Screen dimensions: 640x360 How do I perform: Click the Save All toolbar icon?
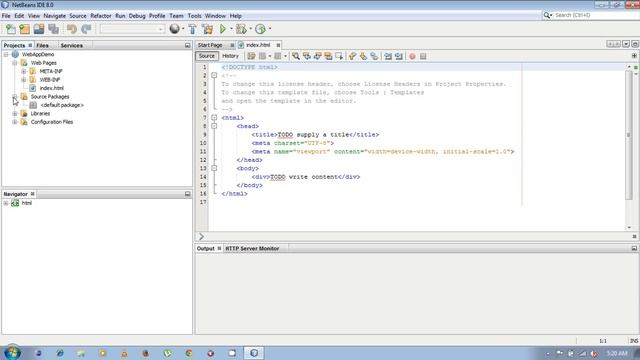[53, 29]
